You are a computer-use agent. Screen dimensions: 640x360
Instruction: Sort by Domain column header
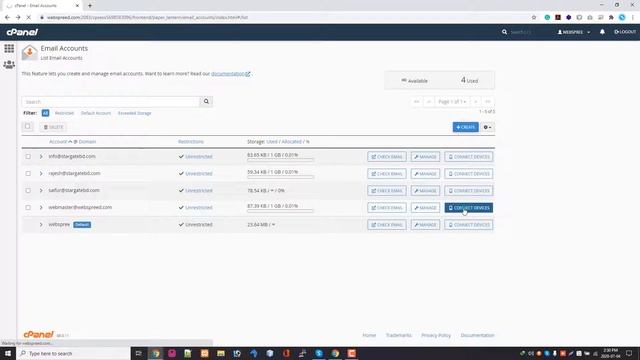click(87, 142)
